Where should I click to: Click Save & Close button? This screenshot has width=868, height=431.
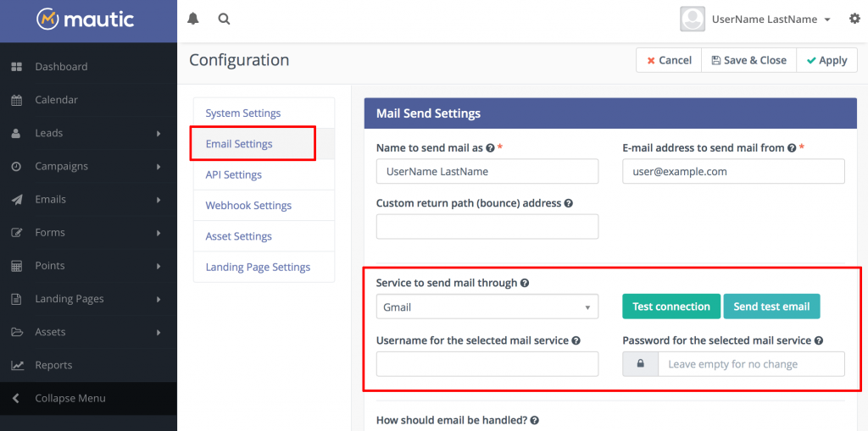click(x=748, y=60)
